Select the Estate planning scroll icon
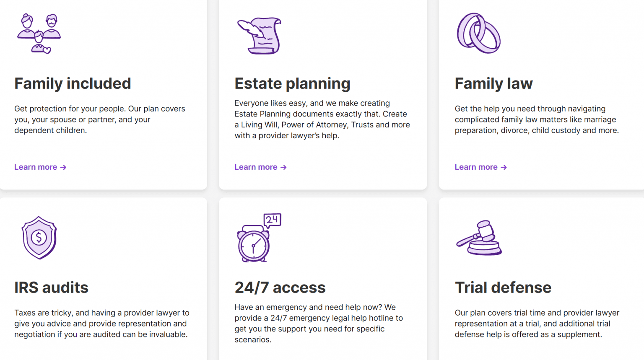Viewport: 644px width, 360px height. click(x=259, y=35)
